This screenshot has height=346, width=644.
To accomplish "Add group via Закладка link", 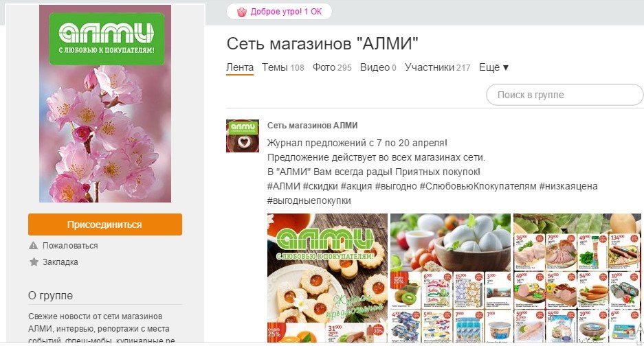I will coord(60,262).
